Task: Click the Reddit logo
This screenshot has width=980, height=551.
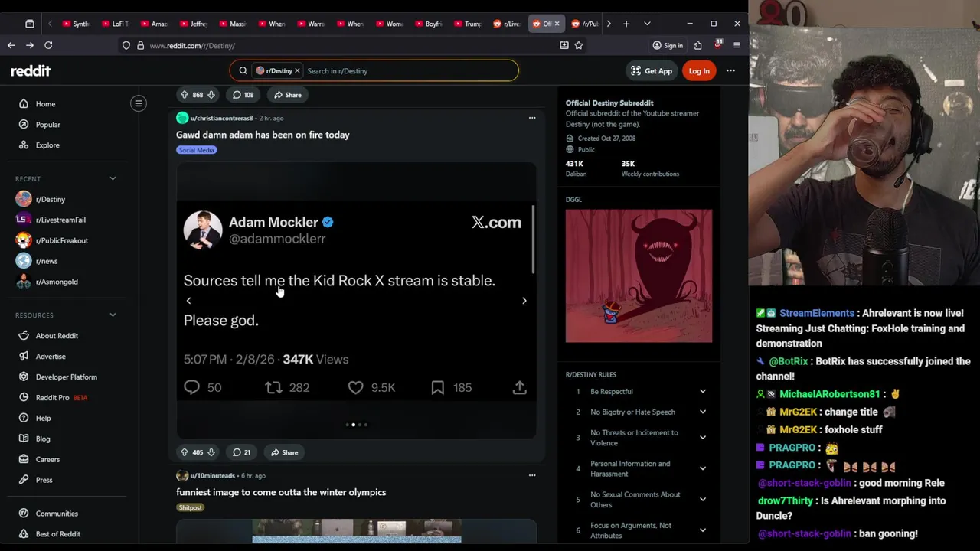Action: (x=31, y=70)
